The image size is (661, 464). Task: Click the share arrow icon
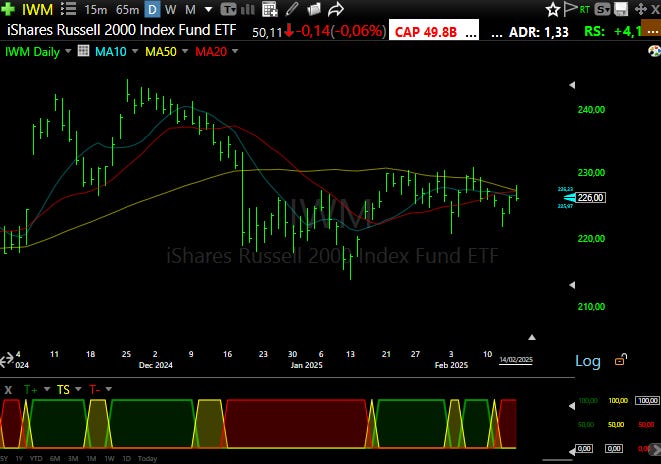click(x=336, y=9)
